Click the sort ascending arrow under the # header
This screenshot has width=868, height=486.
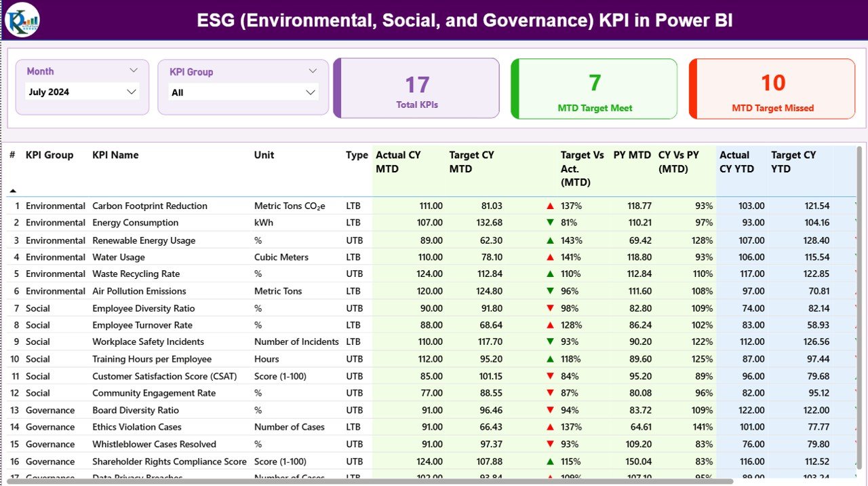pyautogui.click(x=12, y=190)
